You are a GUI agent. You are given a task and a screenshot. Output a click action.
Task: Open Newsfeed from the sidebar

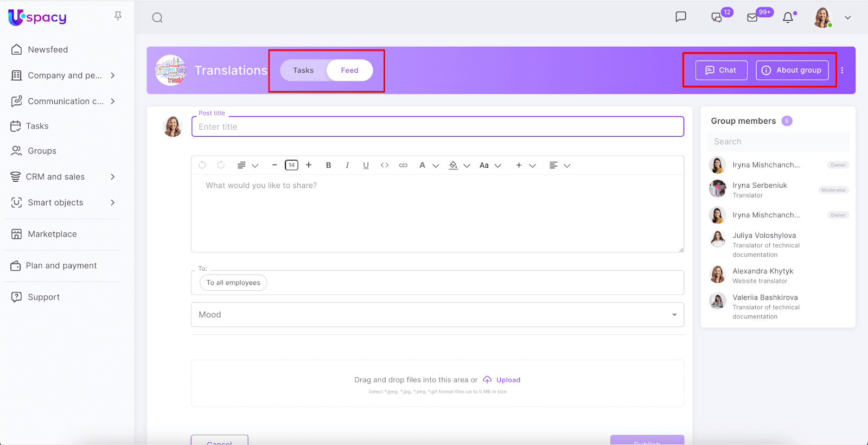(48, 50)
